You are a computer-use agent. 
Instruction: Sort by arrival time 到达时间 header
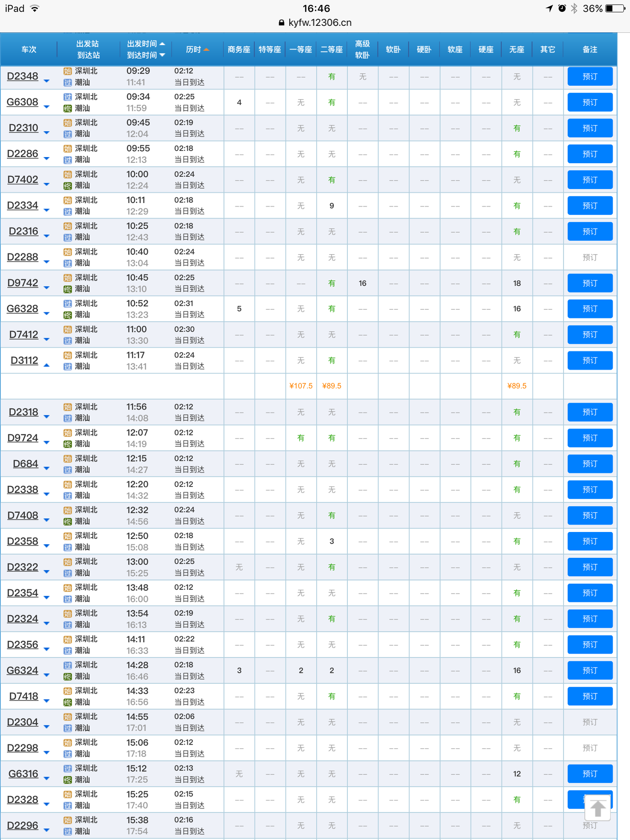click(146, 55)
